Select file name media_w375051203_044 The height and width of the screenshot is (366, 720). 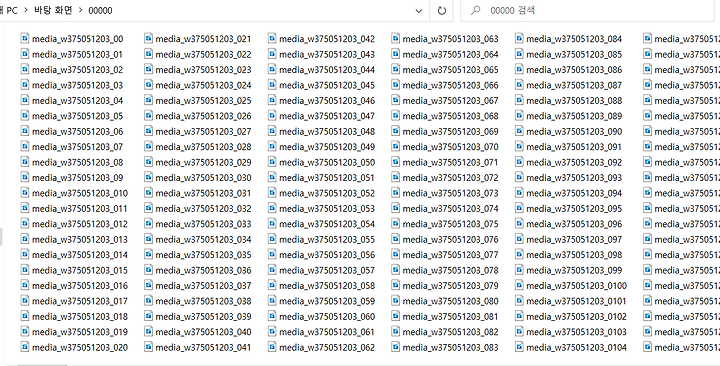pyautogui.click(x=327, y=70)
